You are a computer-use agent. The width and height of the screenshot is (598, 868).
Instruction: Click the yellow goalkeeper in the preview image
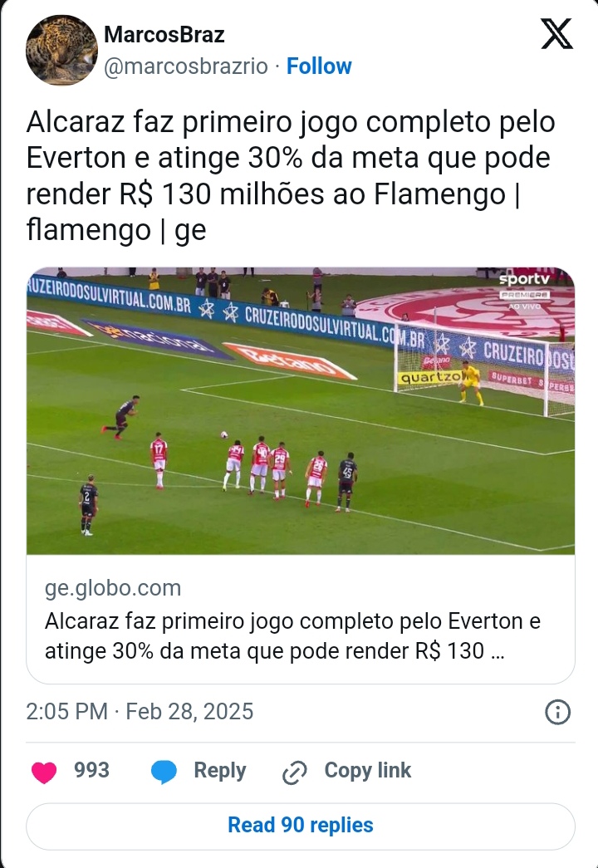pyautogui.click(x=471, y=383)
